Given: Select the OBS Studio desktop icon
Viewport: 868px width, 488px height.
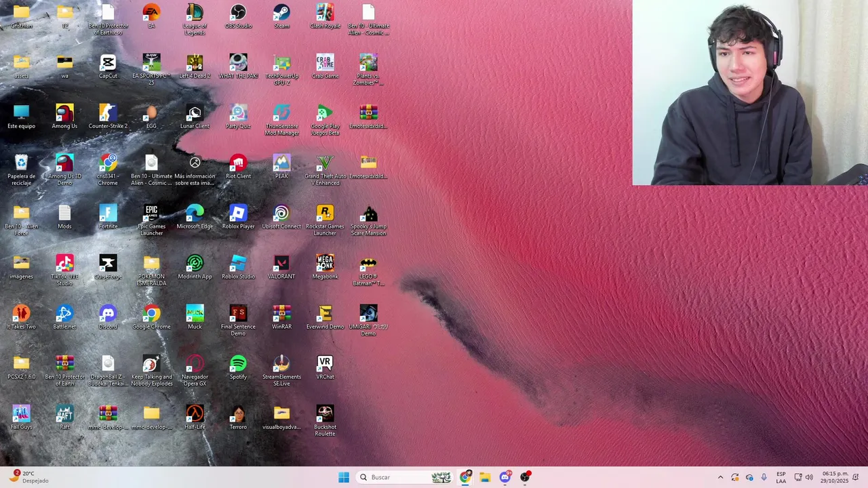Looking at the screenshot, I should 238,16.
